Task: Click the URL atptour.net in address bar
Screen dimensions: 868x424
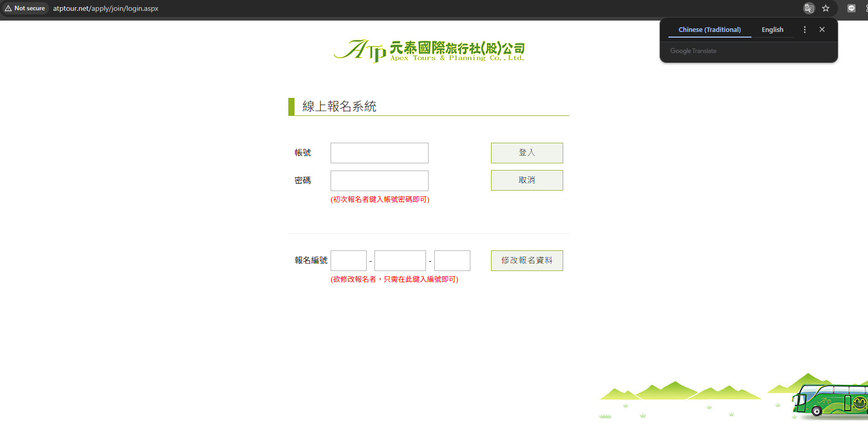Action: 106,8
